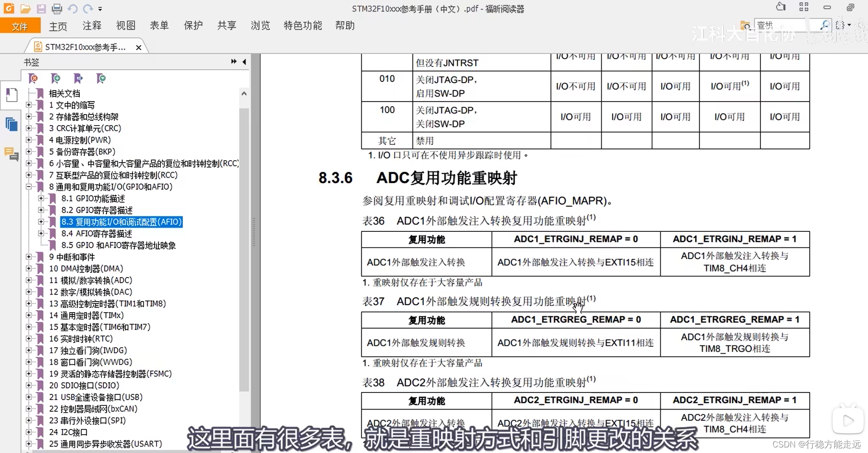The image size is (868, 453).
Task: Select bookmark 8.4 AFIO寄存器描述
Action: tap(96, 234)
